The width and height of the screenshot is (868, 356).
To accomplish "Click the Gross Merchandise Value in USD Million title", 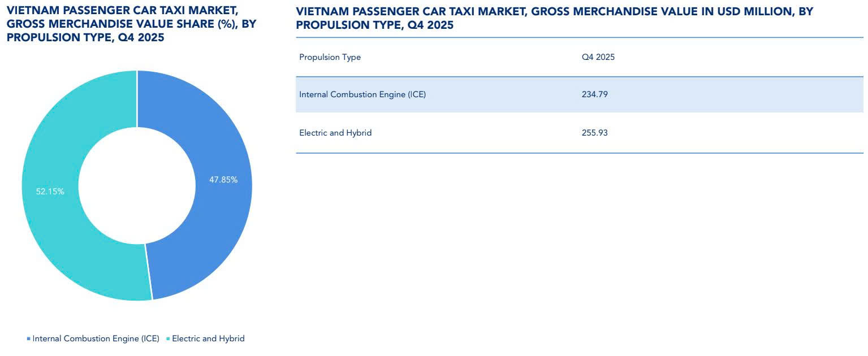I will (554, 18).
